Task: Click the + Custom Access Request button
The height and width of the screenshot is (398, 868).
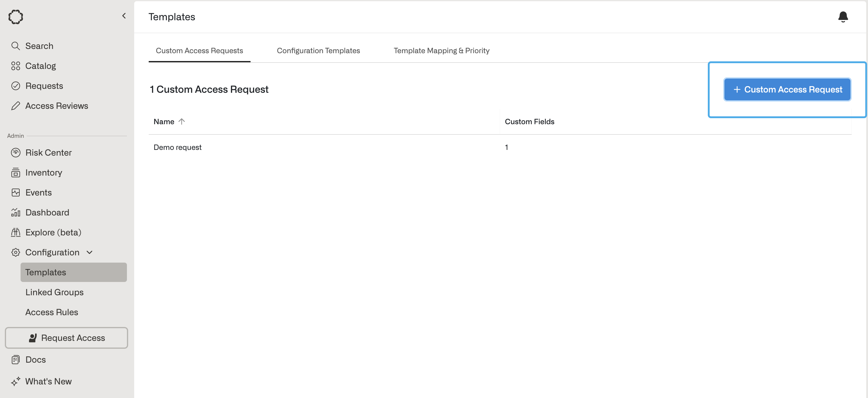Action: (x=787, y=89)
